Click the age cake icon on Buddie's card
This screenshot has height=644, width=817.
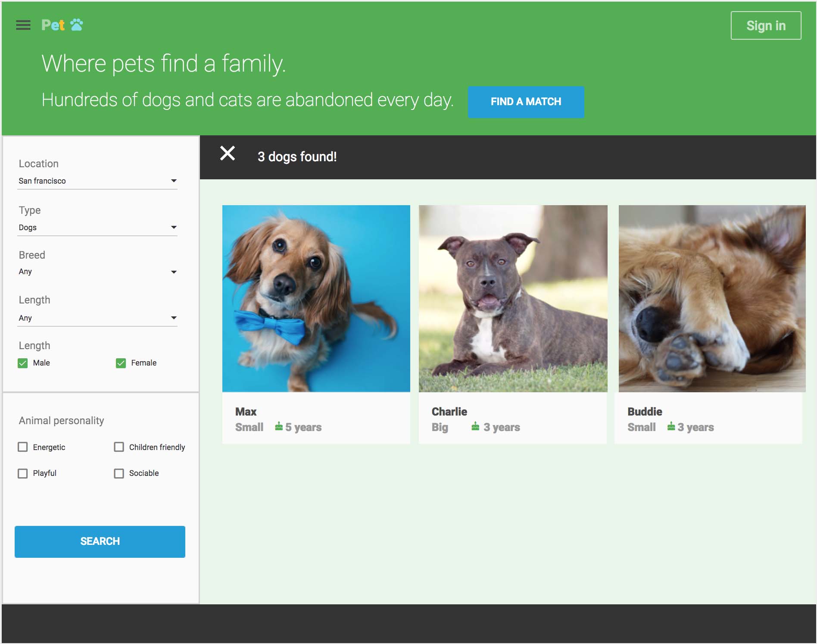click(671, 426)
